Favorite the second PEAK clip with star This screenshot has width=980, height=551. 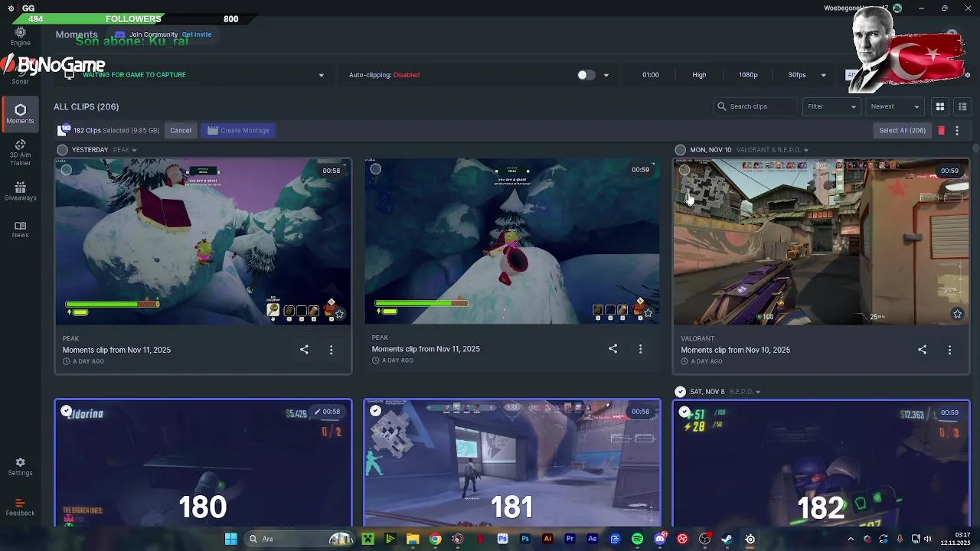[648, 312]
